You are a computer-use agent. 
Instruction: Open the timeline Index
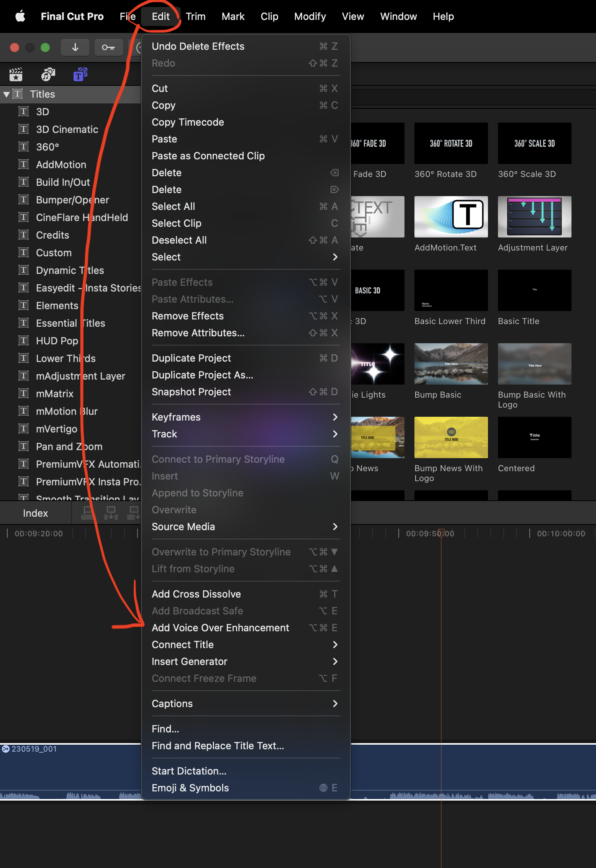pyautogui.click(x=35, y=513)
